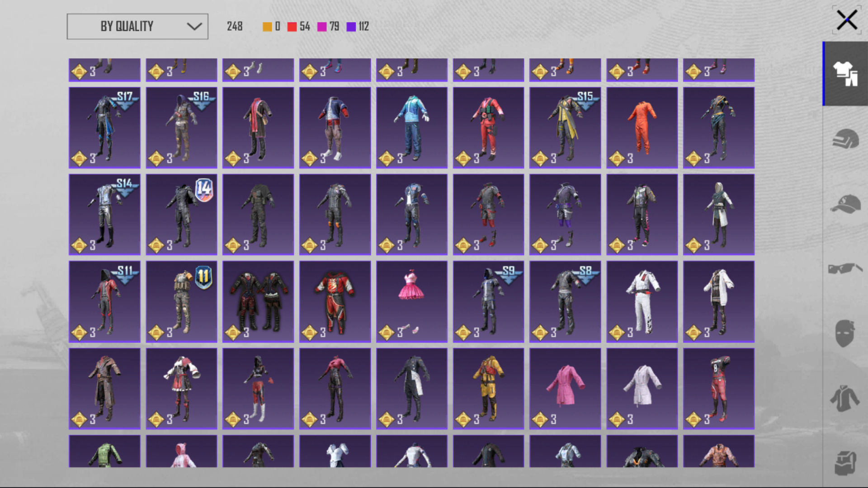
Task: Click the red quality count swatch
Action: (x=292, y=27)
